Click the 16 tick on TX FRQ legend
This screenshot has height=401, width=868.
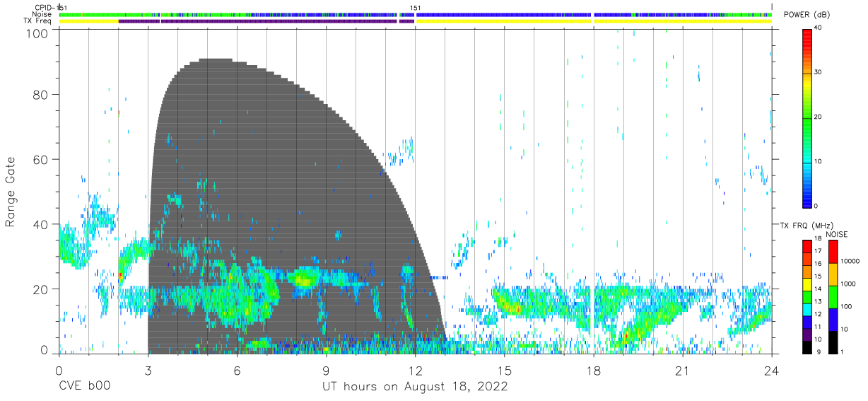[819, 264]
